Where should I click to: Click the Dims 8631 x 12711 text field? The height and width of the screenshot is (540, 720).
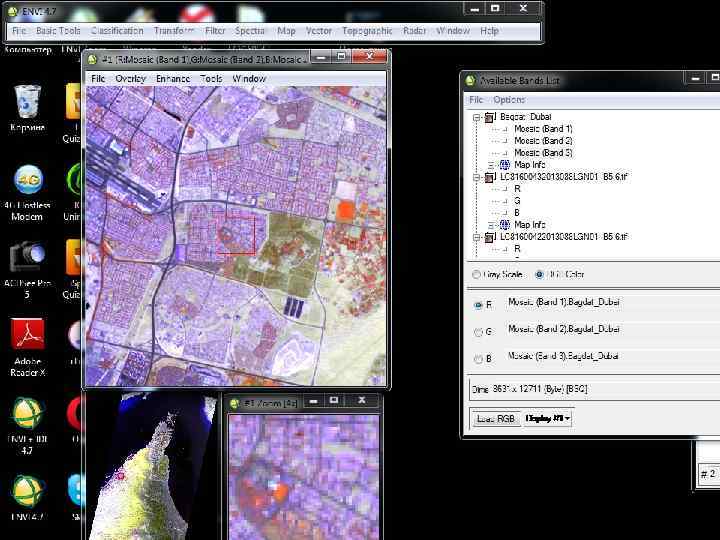(595, 389)
